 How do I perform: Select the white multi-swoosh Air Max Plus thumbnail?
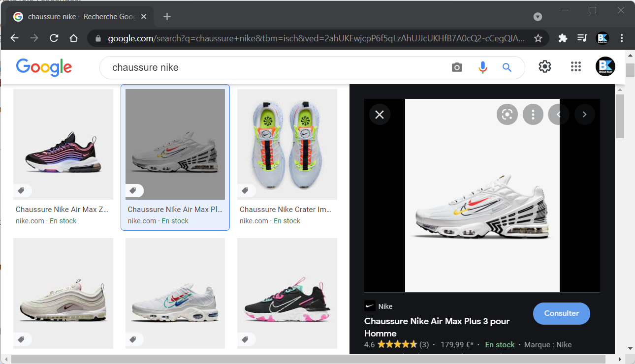(175, 293)
